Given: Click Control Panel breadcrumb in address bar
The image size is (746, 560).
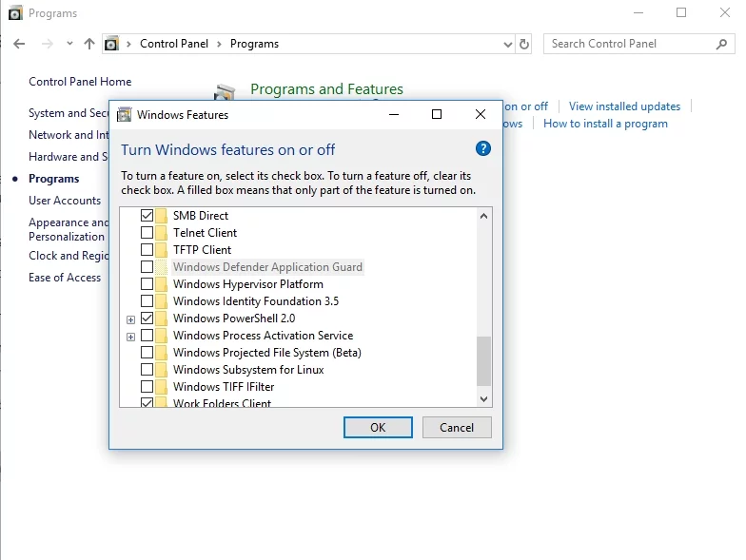Looking at the screenshot, I should pyautogui.click(x=174, y=44).
